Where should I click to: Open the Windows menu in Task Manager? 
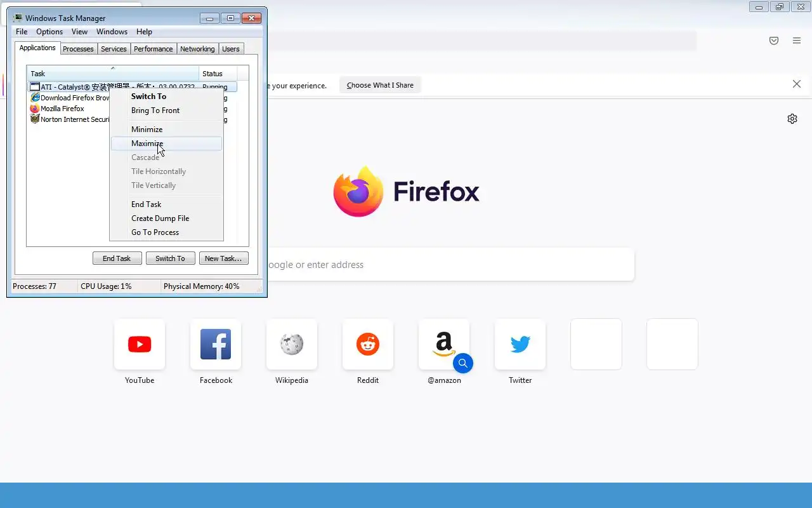click(112, 32)
